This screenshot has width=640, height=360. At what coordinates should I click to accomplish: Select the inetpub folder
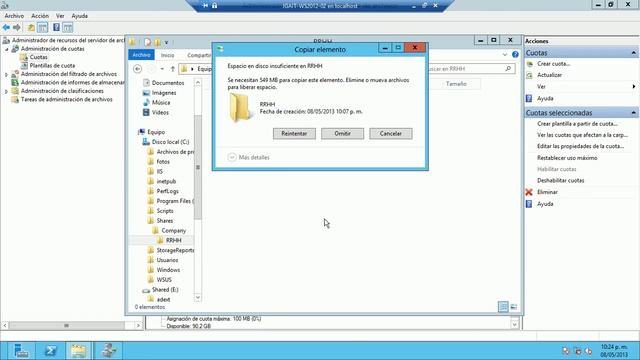(166, 181)
